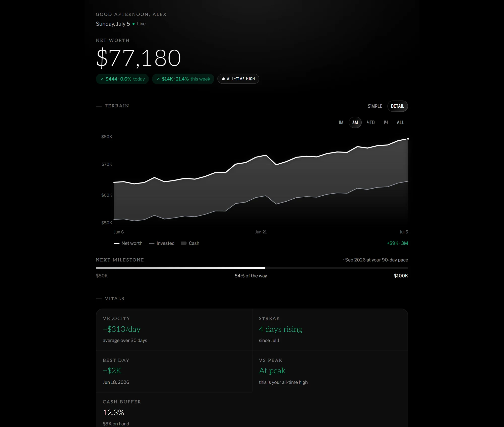504x427 pixels.
Task: Select the 3M time range
Action: [355, 123]
